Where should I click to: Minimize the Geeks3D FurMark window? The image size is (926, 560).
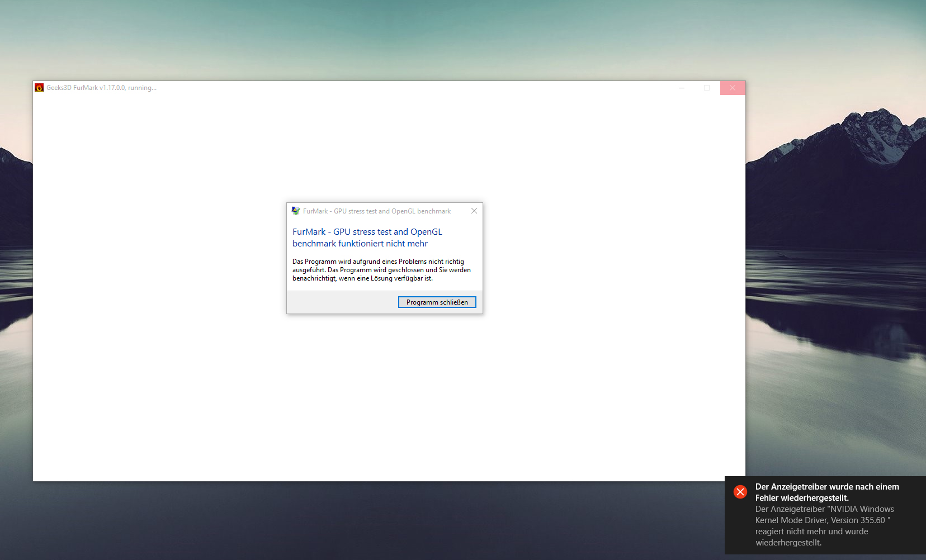pos(682,88)
